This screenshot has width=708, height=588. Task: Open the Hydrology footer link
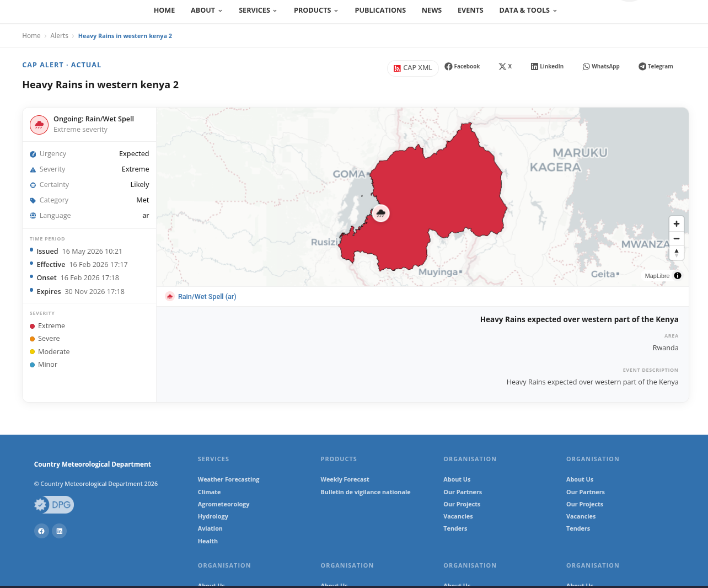coord(213,516)
